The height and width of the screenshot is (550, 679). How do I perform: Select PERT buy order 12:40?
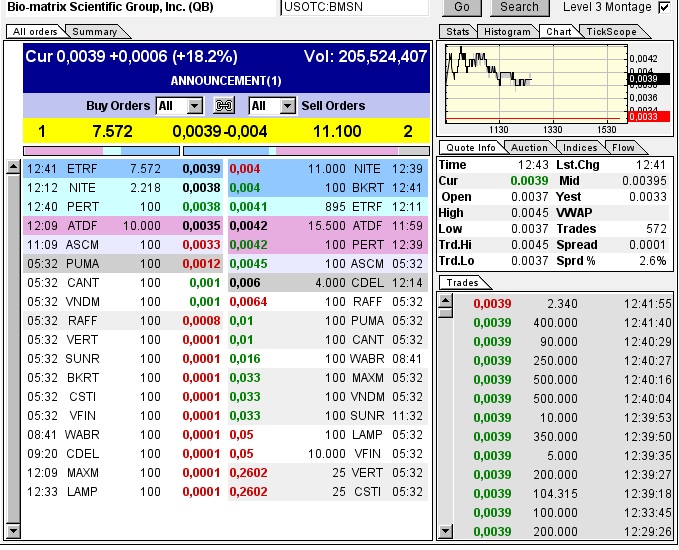click(123, 207)
